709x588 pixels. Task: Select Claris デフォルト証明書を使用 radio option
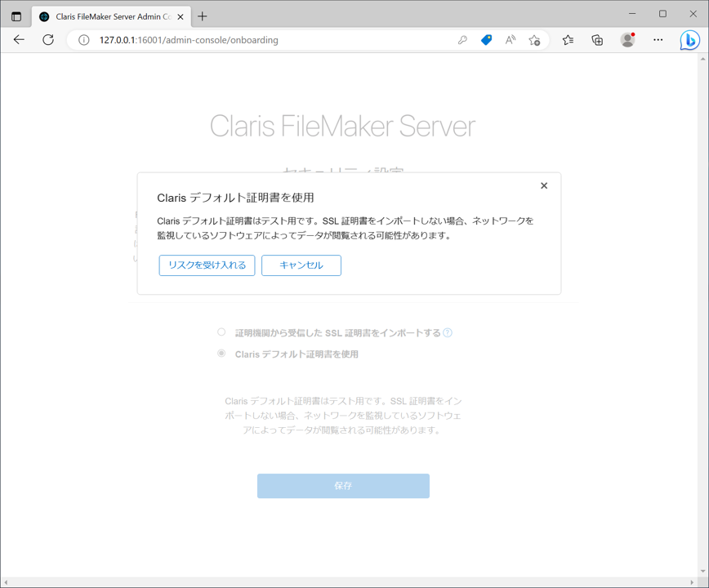pos(221,354)
